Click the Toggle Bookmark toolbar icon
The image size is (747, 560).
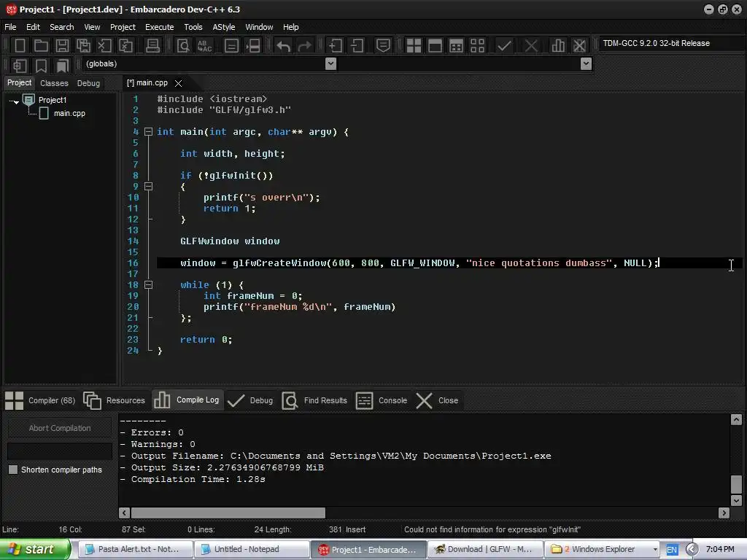click(x=41, y=65)
